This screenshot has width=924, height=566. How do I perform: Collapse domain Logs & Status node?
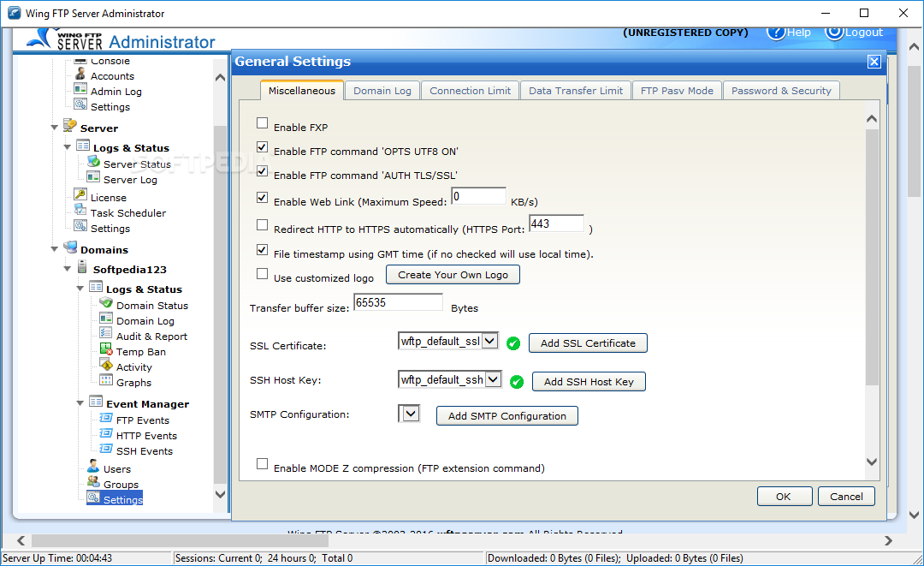pyautogui.click(x=80, y=289)
